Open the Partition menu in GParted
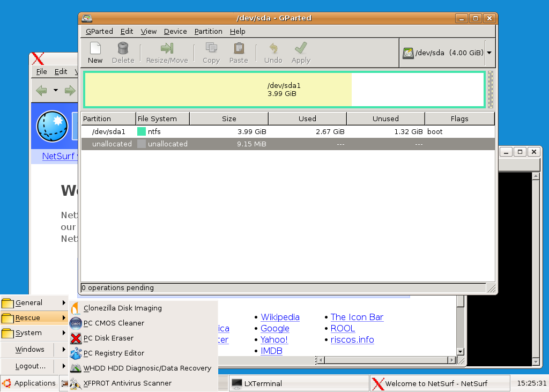This screenshot has height=392, width=549. point(209,32)
